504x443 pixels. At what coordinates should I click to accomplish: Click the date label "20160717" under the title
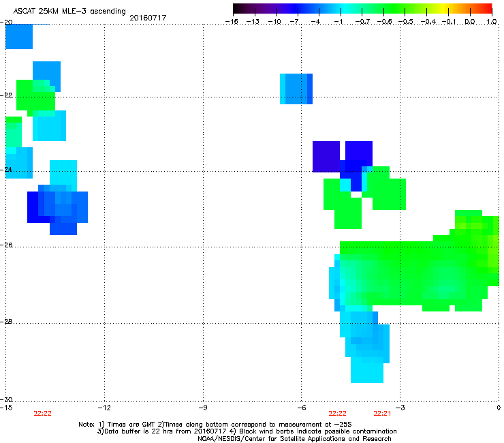pyautogui.click(x=148, y=18)
